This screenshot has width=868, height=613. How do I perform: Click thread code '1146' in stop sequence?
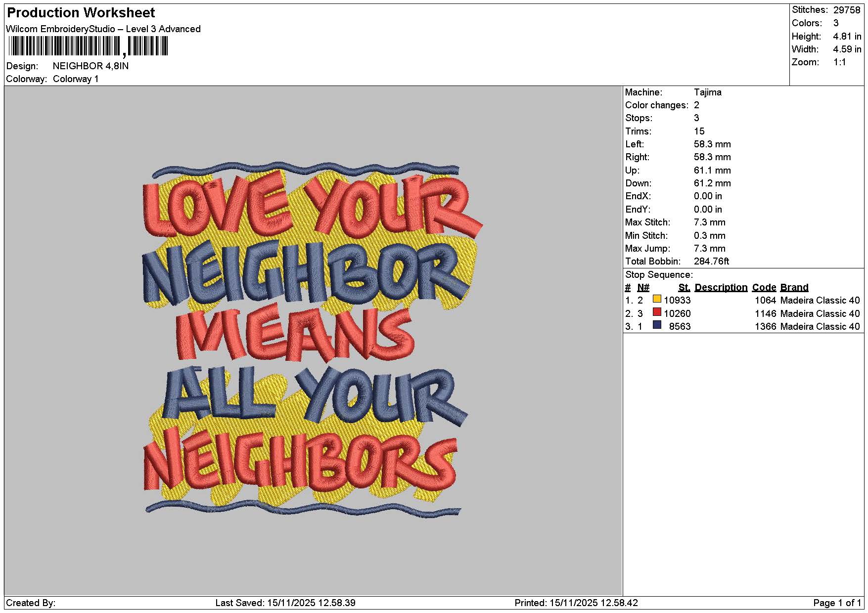(765, 314)
